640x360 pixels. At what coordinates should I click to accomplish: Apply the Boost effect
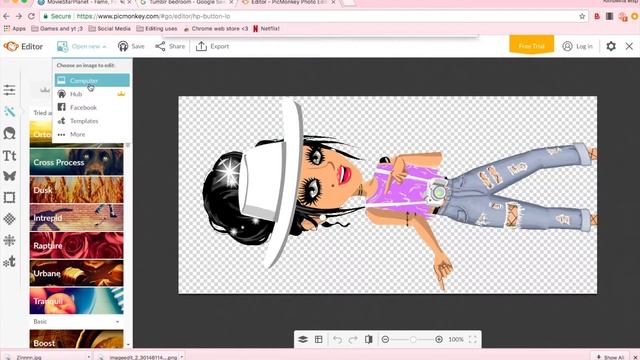[x=76, y=339]
